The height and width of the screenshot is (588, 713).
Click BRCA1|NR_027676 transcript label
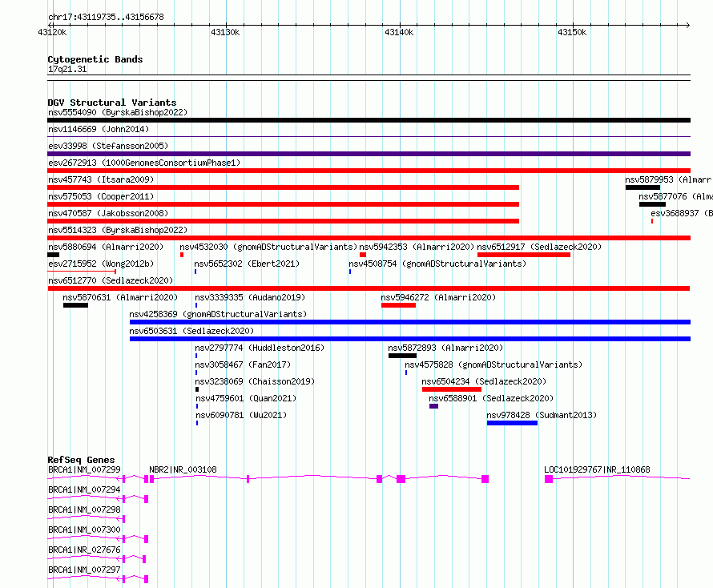click(x=84, y=550)
